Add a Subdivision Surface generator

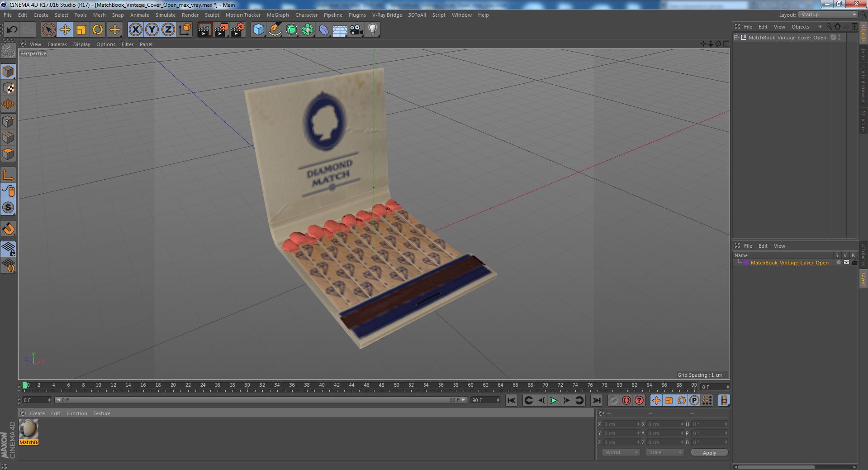click(291, 30)
